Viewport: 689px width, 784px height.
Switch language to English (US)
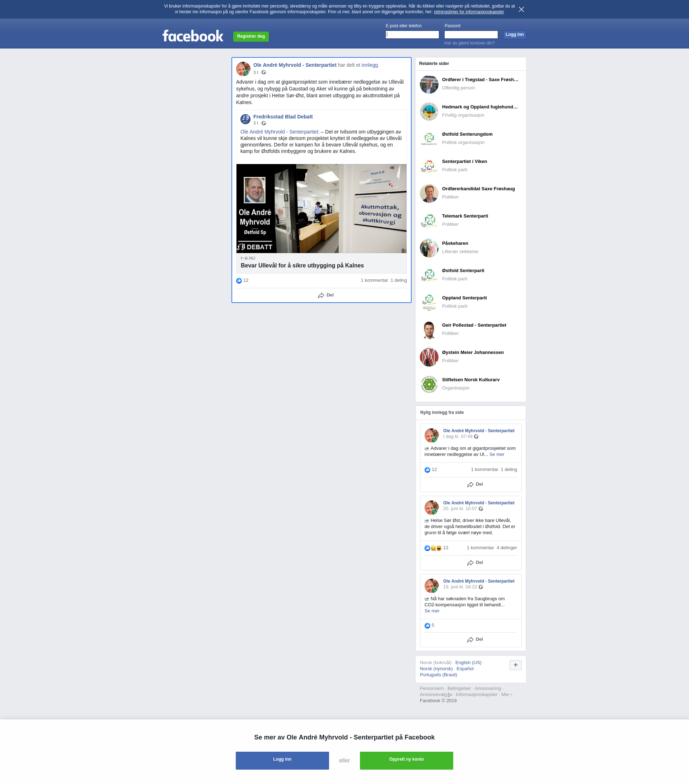click(468, 663)
